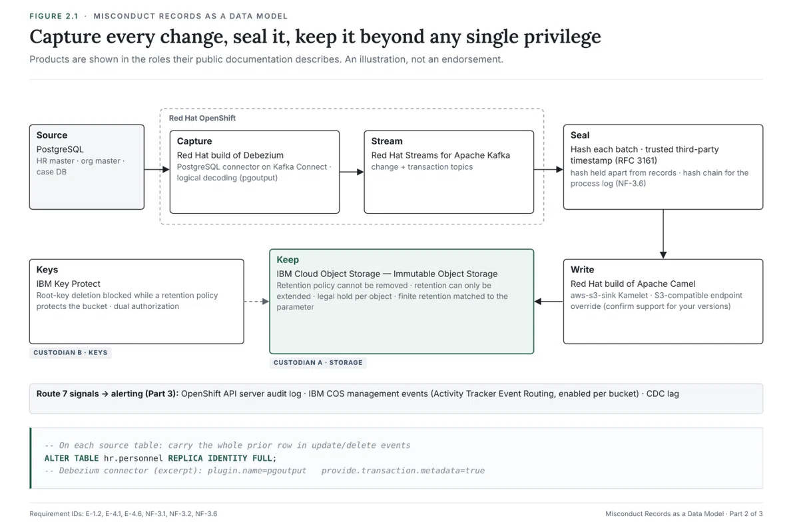Click the Route 7 signals alerting bar

396,398
